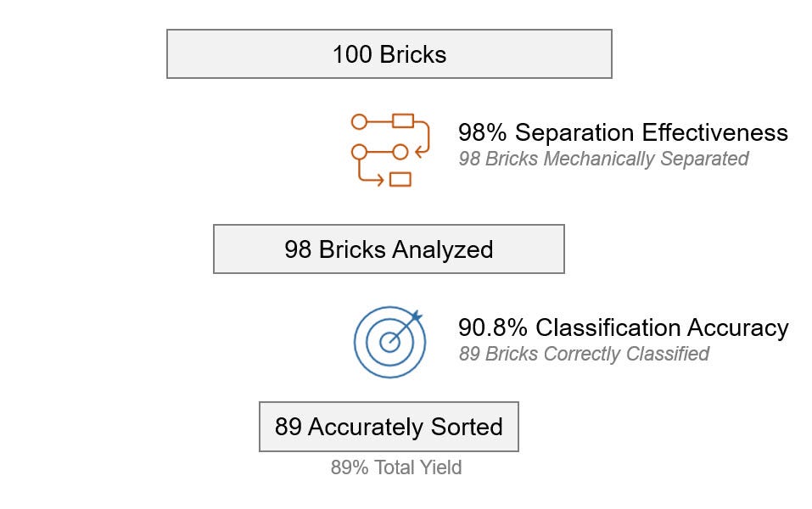The image size is (812, 509).
Task: Click the "98% Separation Effectiveness" heading
Action: click(623, 132)
